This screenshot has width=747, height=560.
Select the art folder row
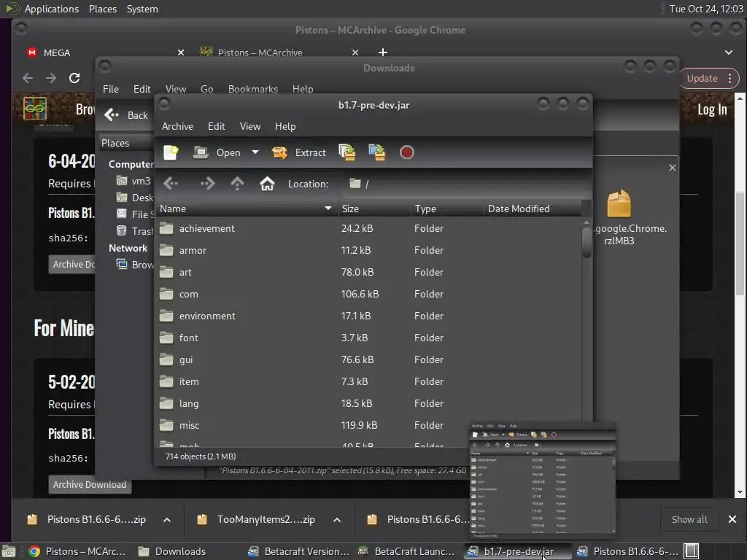click(368, 273)
